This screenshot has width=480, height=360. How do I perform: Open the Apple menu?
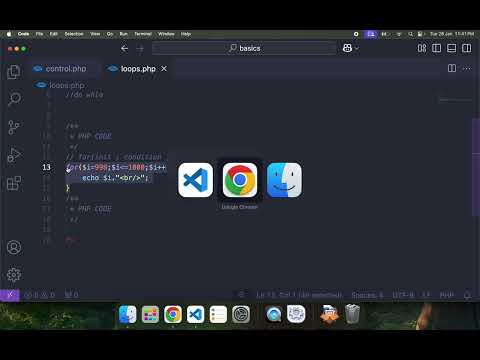[9, 34]
